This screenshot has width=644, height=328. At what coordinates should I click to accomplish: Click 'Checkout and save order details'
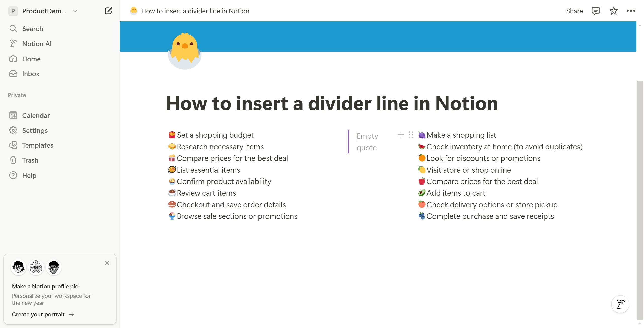click(x=231, y=205)
